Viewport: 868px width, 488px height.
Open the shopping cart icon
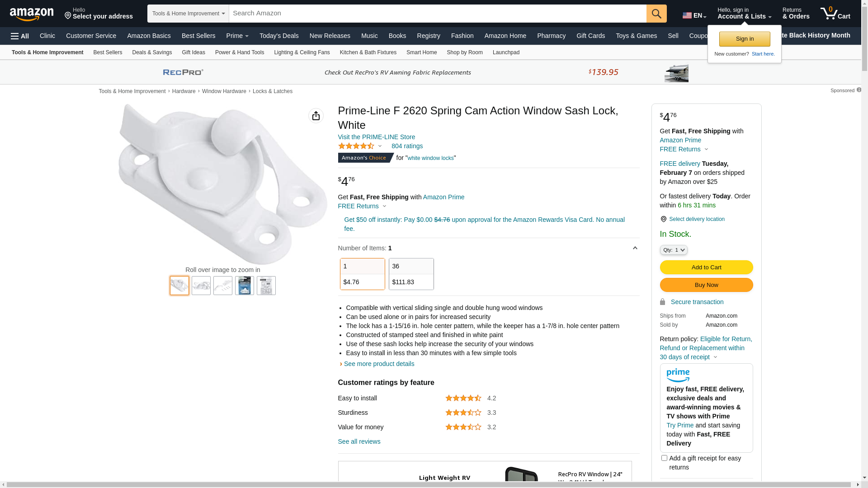(835, 13)
